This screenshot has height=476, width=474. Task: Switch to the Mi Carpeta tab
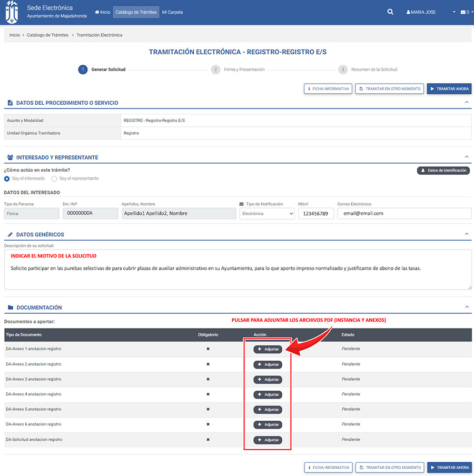[x=172, y=12]
